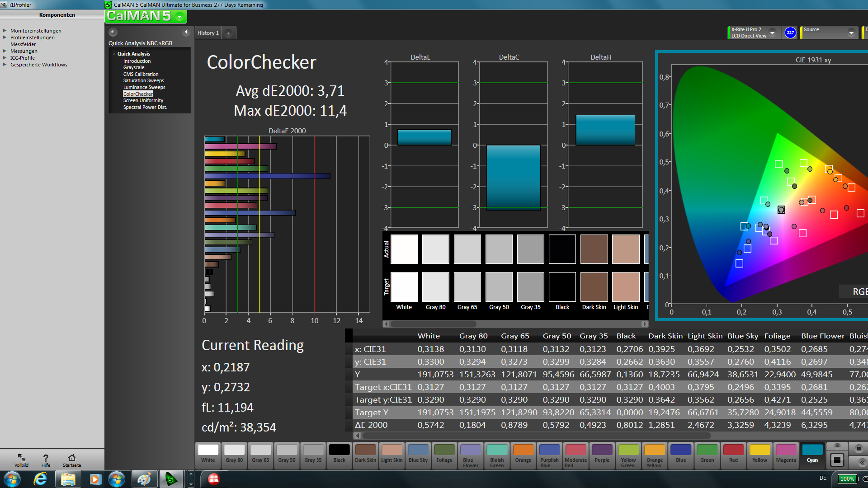868x488 pixels.
Task: Click the stop measurement button
Action: pos(858,448)
